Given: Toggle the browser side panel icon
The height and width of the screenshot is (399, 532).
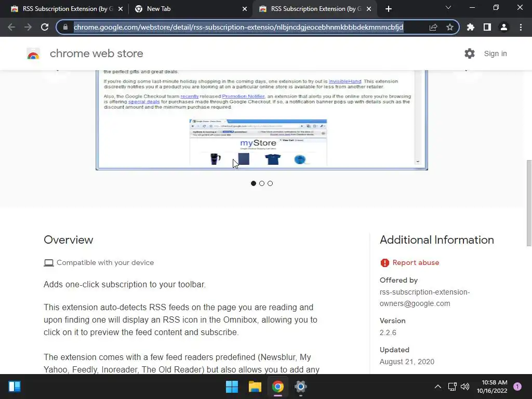Looking at the screenshot, I should (487, 27).
